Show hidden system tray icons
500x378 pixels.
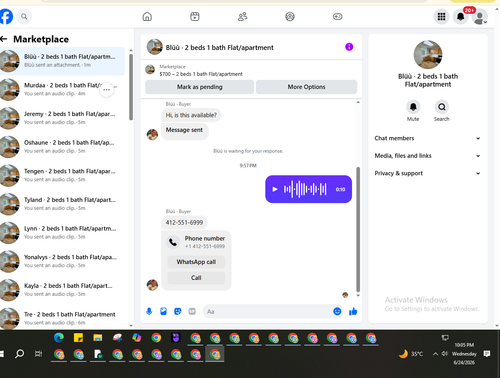coord(435,354)
